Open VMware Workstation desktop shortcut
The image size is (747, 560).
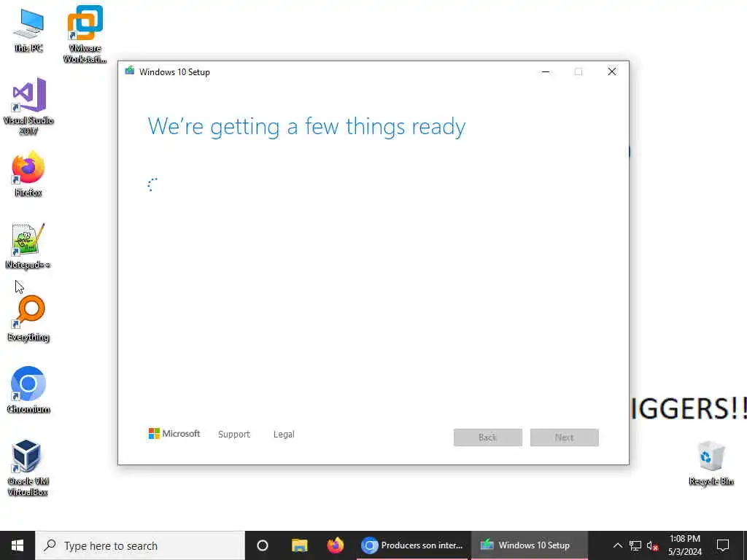tap(85, 34)
